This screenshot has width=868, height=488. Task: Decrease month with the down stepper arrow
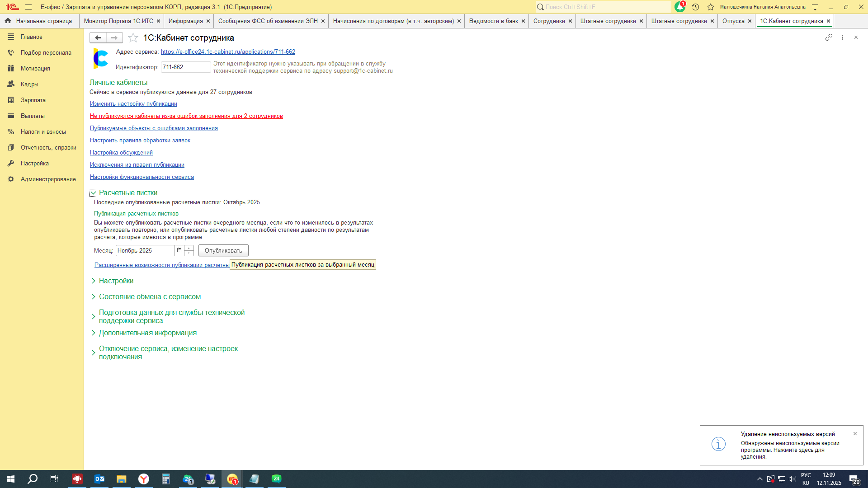click(189, 253)
